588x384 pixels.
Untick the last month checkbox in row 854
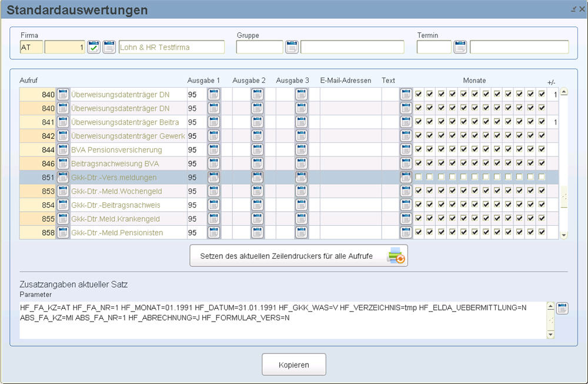tap(542, 205)
